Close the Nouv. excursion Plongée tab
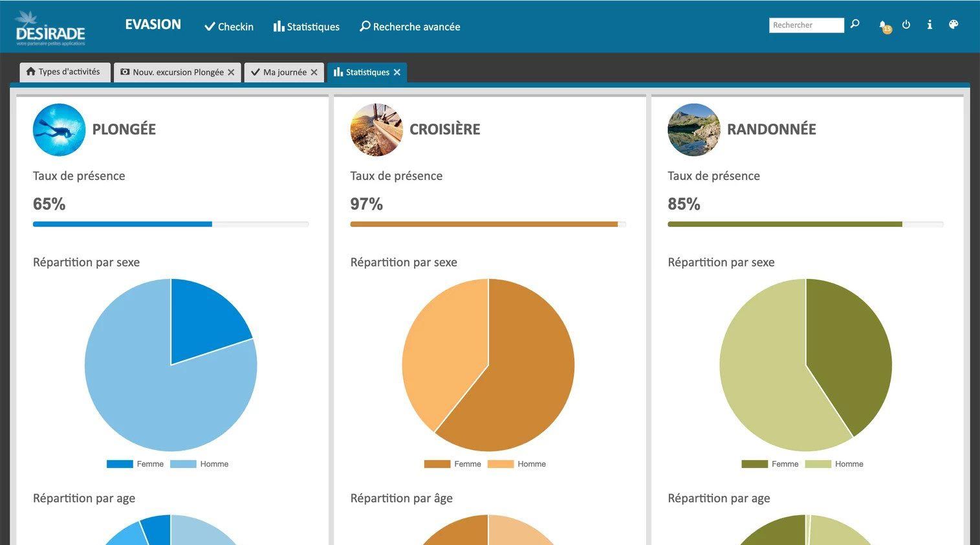The width and height of the screenshot is (980, 545). (x=231, y=72)
